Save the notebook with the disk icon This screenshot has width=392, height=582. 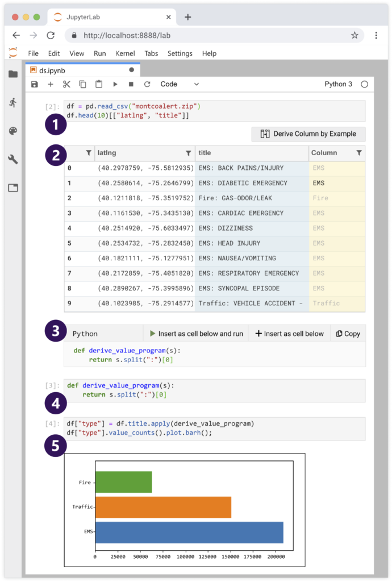(35, 84)
